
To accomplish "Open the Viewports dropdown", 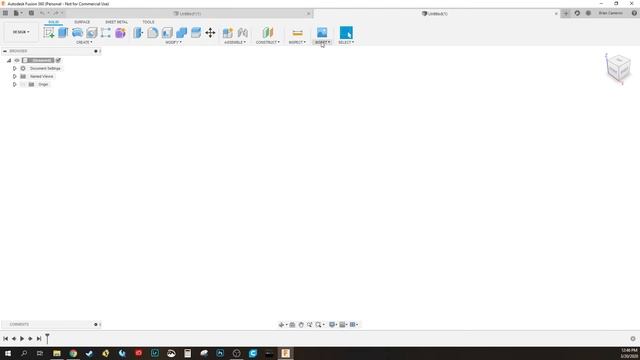I will pos(354,325).
